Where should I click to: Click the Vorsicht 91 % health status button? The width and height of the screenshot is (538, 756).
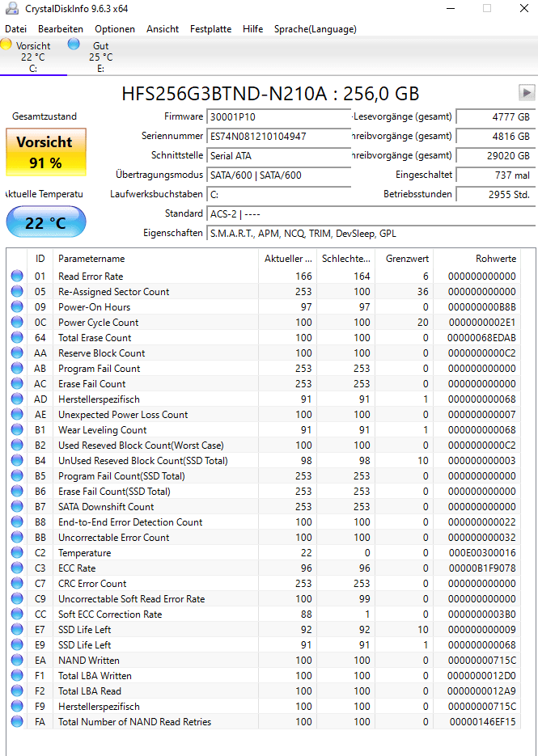point(46,152)
